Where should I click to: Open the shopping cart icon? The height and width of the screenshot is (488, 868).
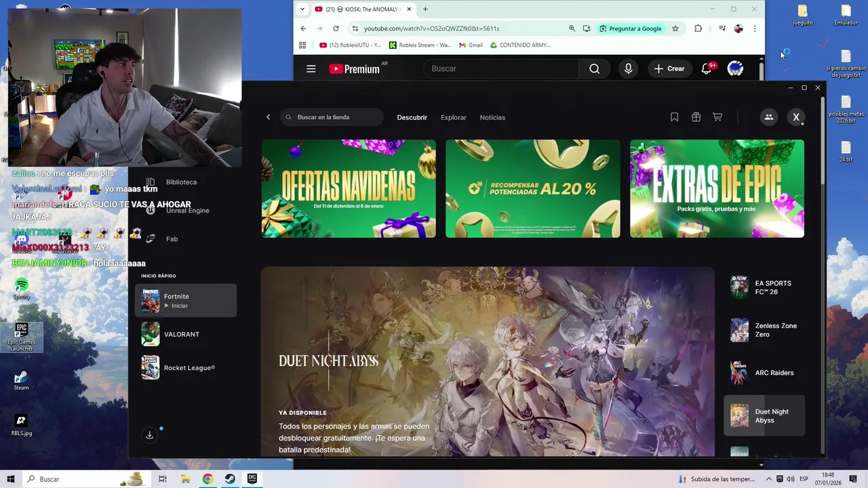(717, 117)
